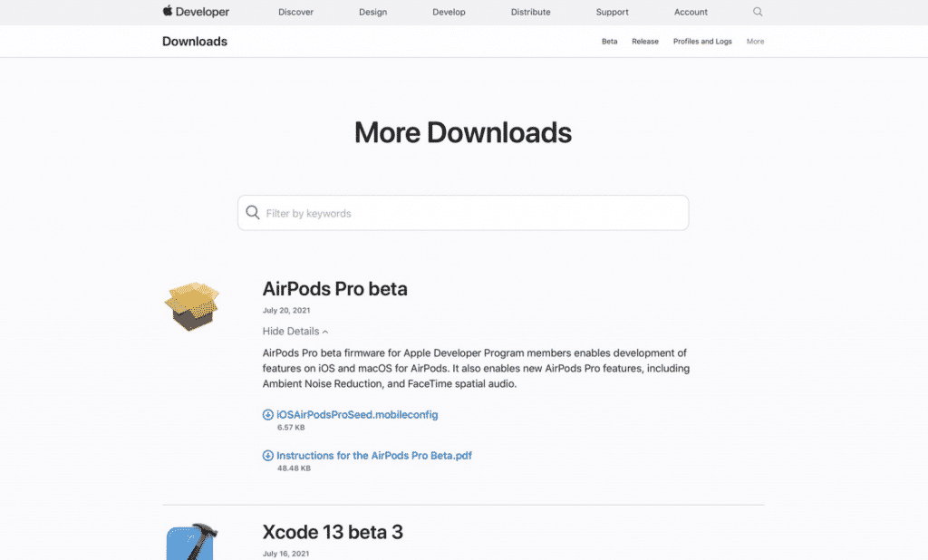Switch to the Release tab
Screen dimensions: 928x560
click(x=644, y=41)
